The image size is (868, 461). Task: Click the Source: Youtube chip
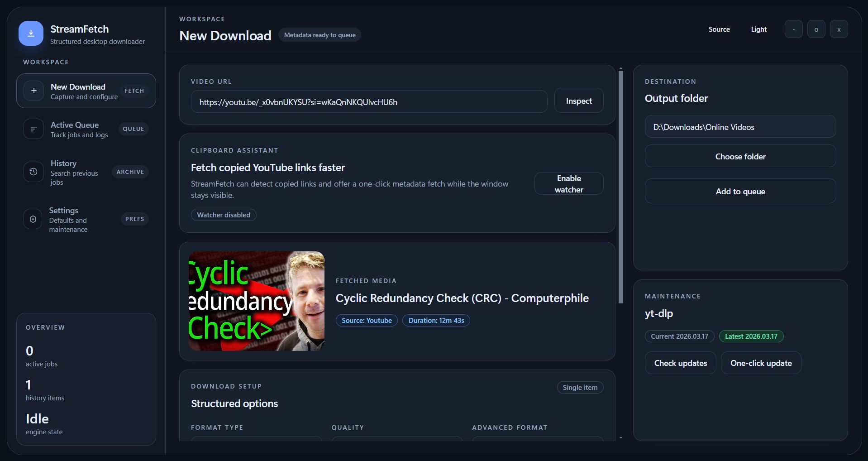367,321
